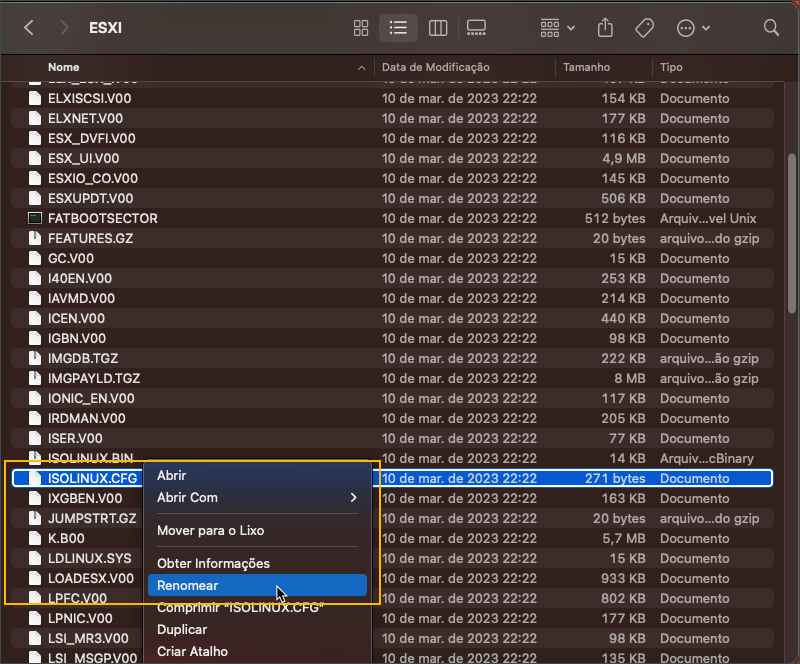
Task: Click the JUMPSTRT.GZ file name
Action: click(x=92, y=519)
